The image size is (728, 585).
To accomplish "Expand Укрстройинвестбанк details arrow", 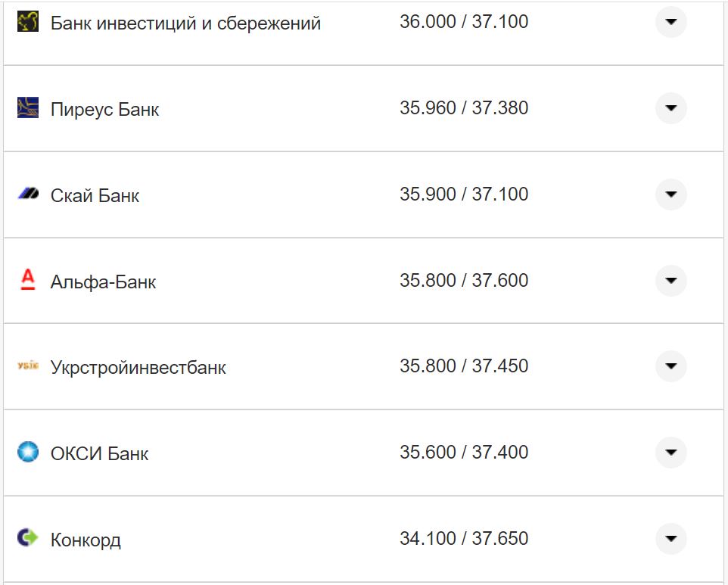I will point(670,366).
